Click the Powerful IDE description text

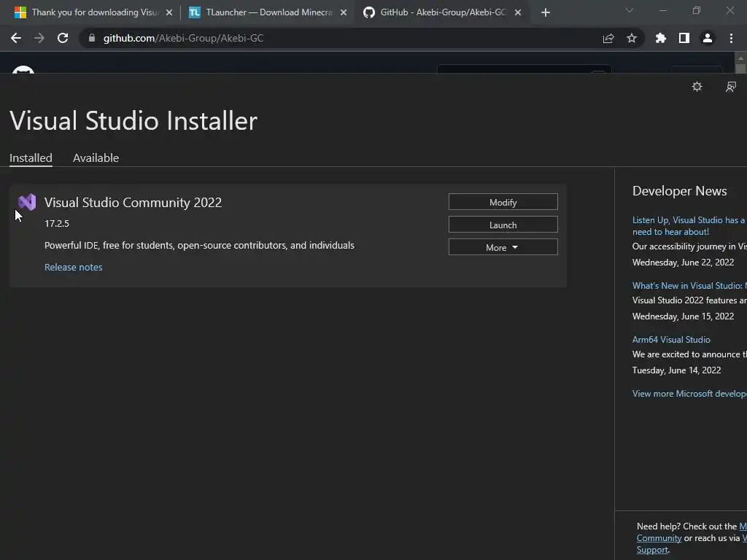tap(199, 245)
